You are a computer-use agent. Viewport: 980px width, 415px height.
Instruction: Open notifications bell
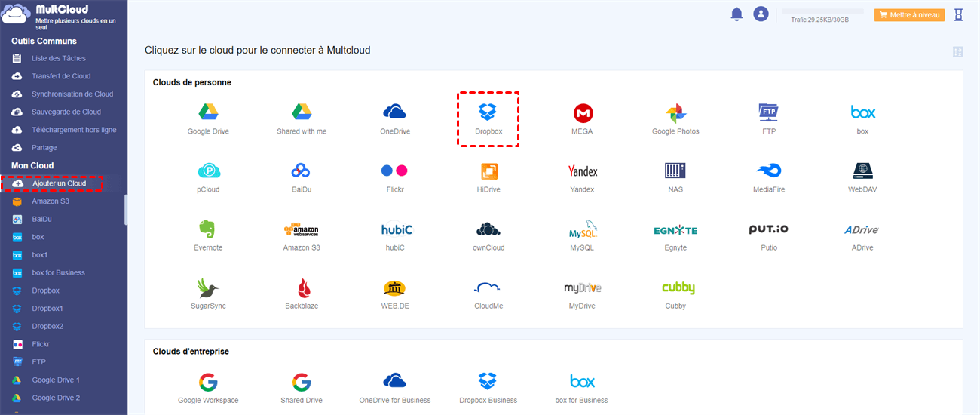point(737,14)
